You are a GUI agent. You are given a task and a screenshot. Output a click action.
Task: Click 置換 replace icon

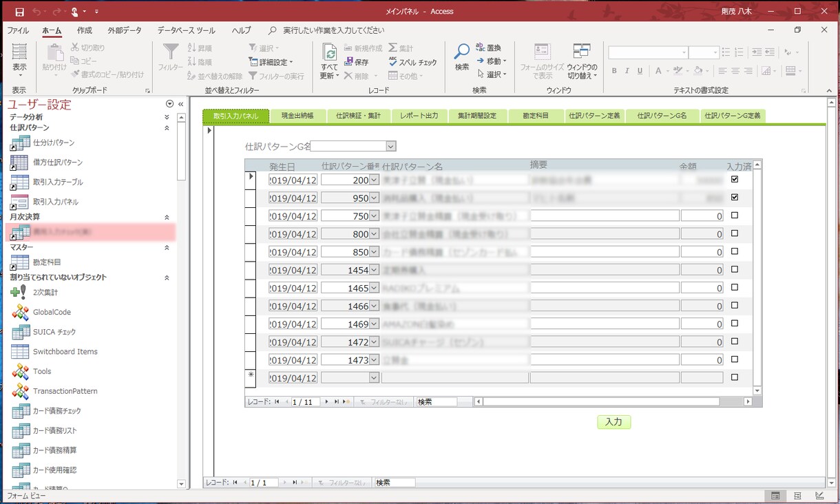click(x=489, y=48)
